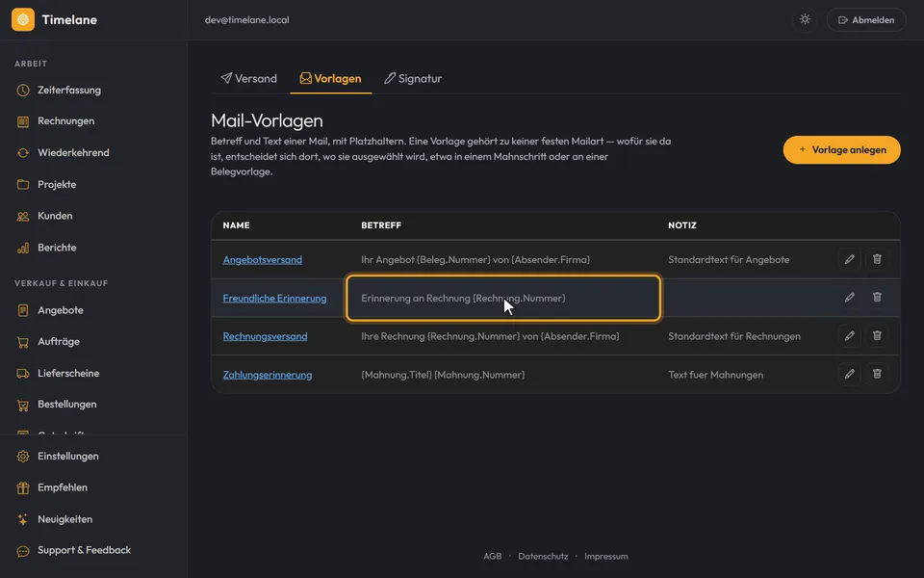Open the Freundliche Erinnerung template link
Viewport: 924px width, 578px height.
tap(274, 298)
